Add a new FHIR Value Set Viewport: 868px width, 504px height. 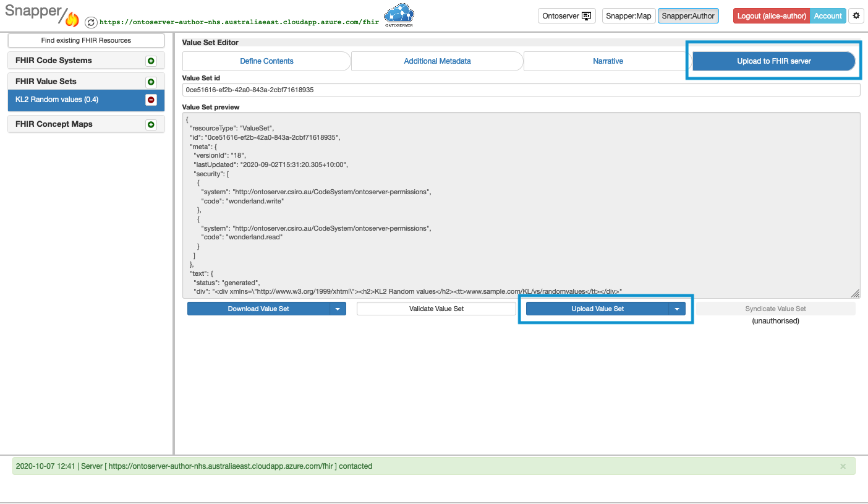pyautogui.click(x=151, y=82)
